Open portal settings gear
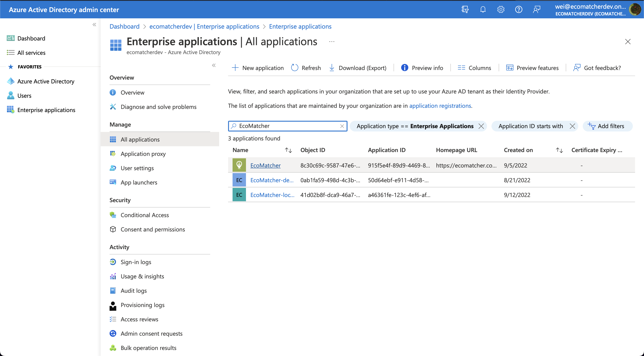 coord(501,9)
